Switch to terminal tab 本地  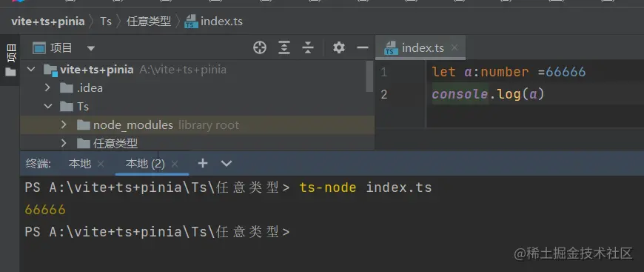[x=80, y=164]
